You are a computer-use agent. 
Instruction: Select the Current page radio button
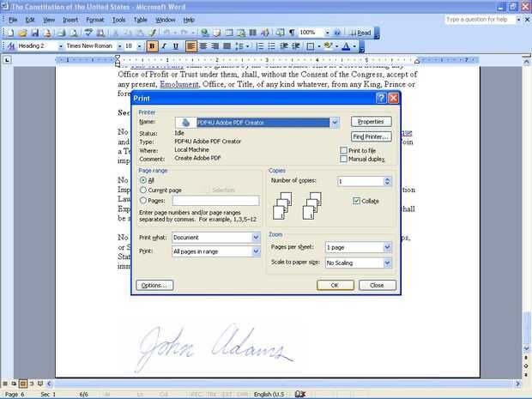coord(143,190)
